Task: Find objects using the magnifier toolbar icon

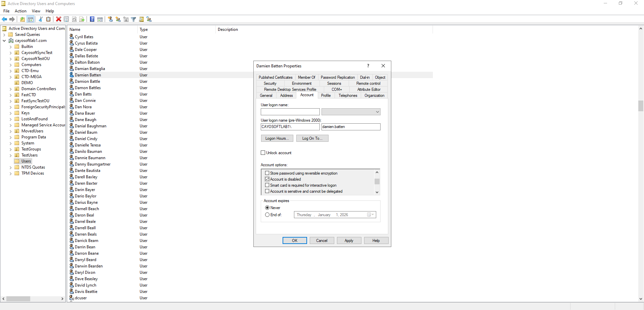Action: click(141, 19)
